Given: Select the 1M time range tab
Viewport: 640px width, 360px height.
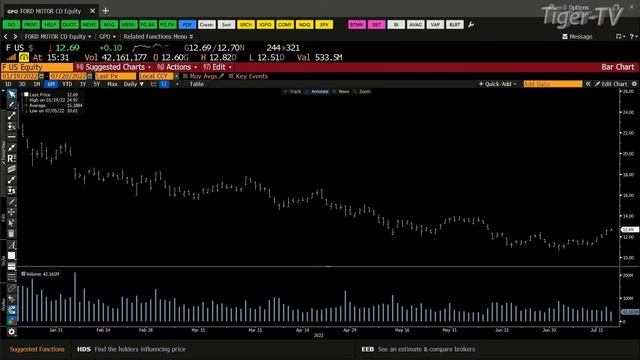Looking at the screenshot, I should (x=37, y=84).
